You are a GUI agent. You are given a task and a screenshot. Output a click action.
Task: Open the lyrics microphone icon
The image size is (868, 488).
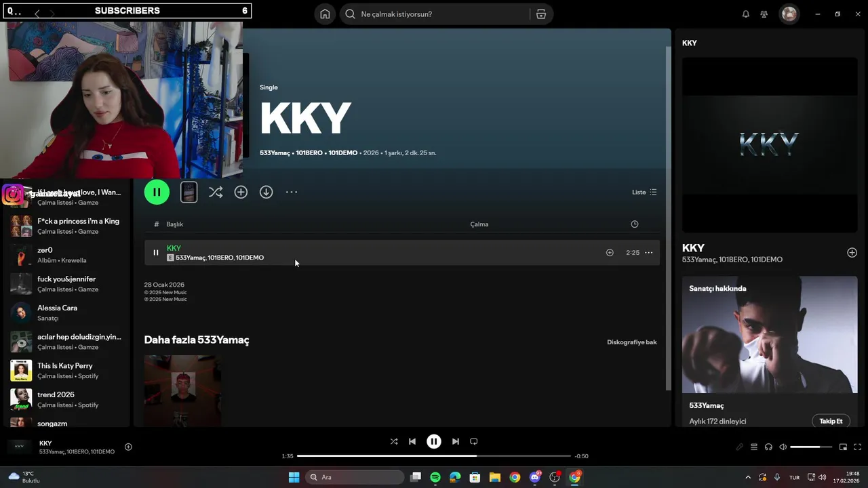[x=740, y=447]
